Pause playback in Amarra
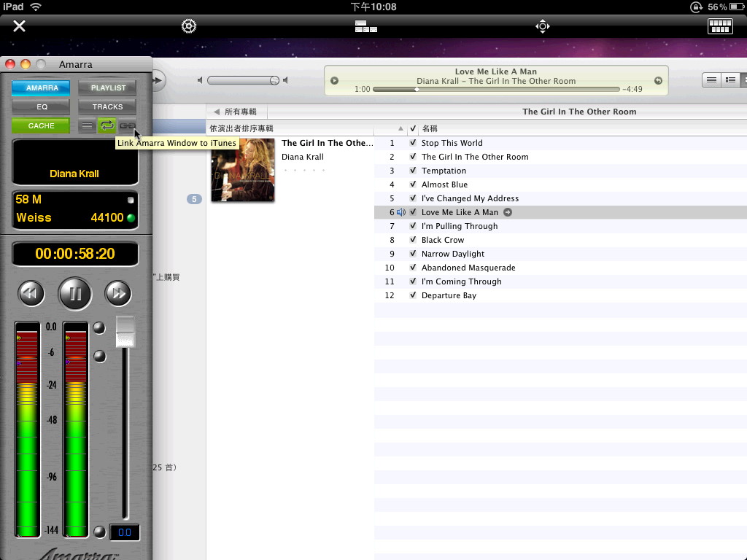The height and width of the screenshot is (560, 747). 75,293
